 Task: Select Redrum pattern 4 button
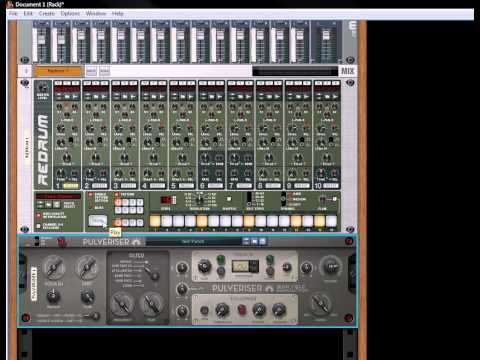pyautogui.click(x=140, y=202)
